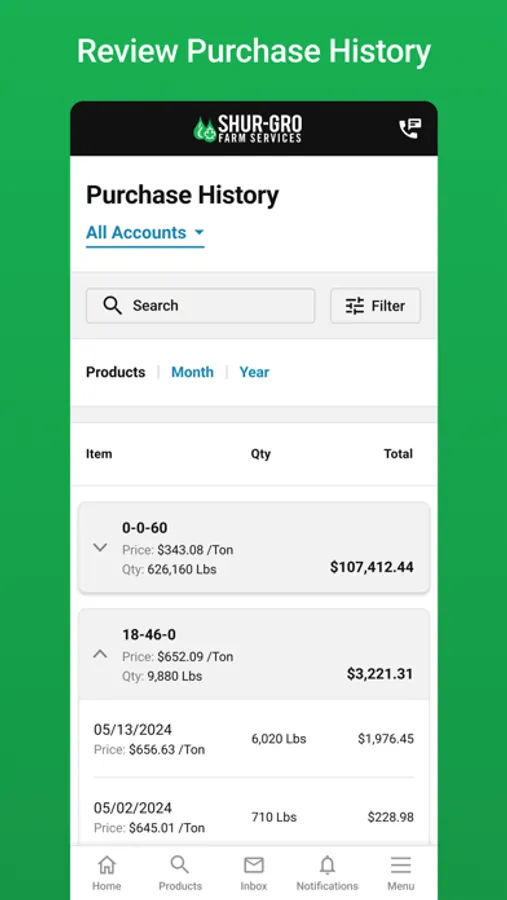Select the Products tab
This screenshot has height=900, width=507.
click(x=115, y=372)
